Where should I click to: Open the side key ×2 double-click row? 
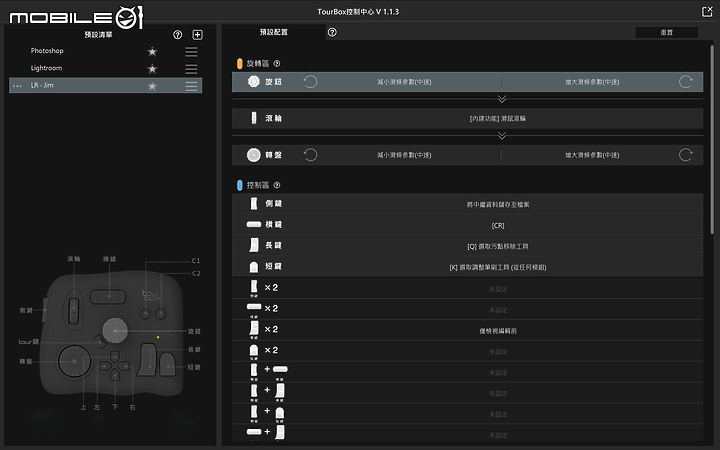point(467,288)
